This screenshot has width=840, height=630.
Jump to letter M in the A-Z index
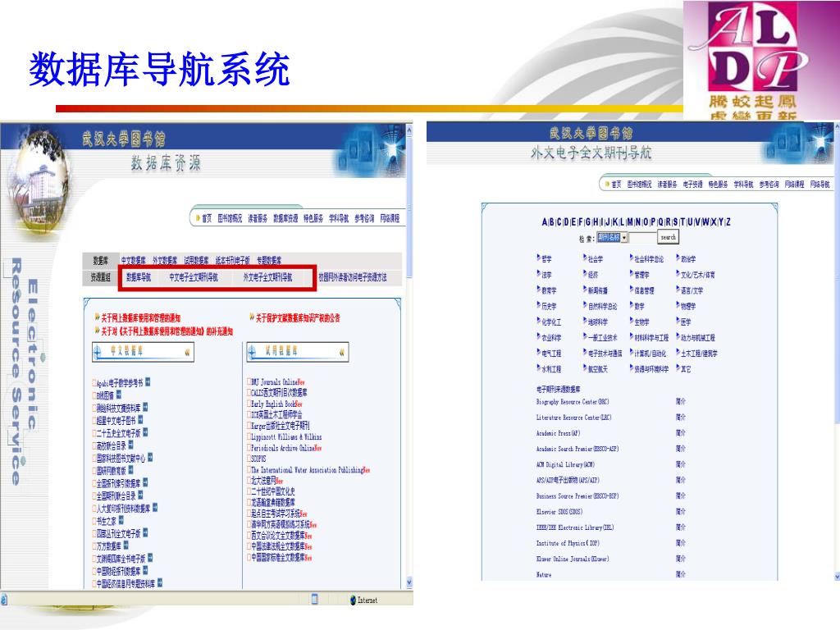630,221
